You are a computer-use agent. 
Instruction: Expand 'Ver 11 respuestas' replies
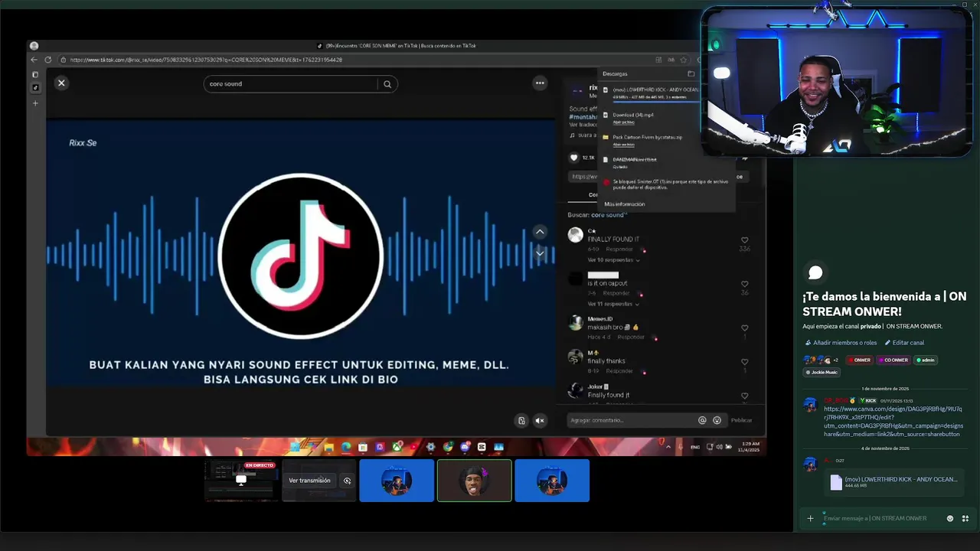point(613,304)
